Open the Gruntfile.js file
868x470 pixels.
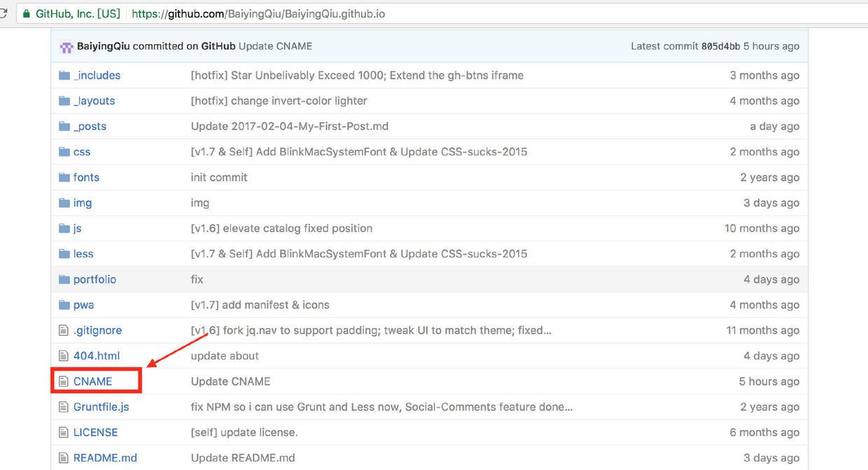point(99,406)
